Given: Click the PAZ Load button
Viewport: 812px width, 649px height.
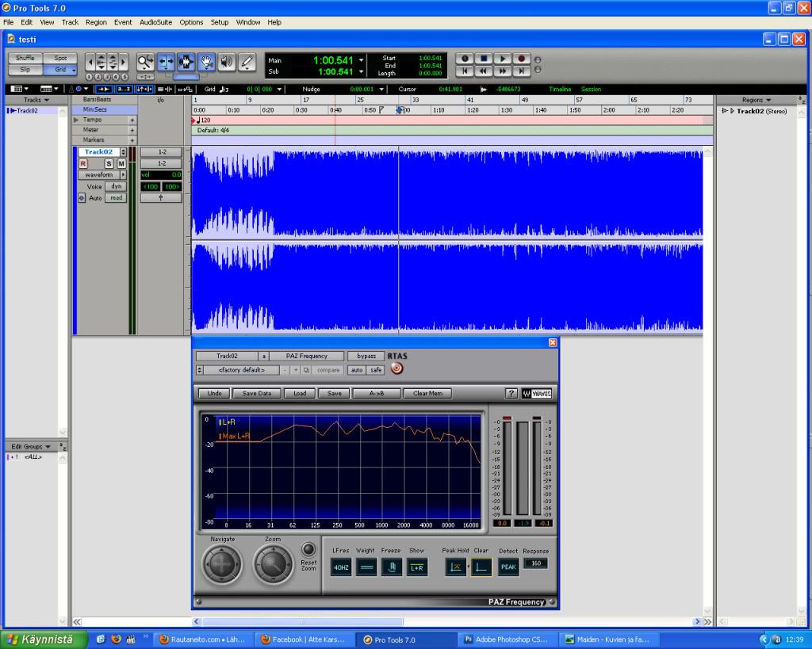Looking at the screenshot, I should [300, 393].
